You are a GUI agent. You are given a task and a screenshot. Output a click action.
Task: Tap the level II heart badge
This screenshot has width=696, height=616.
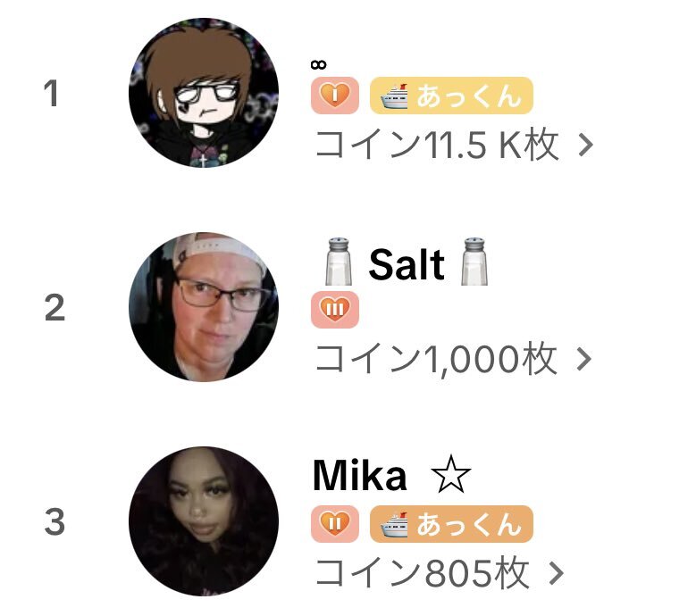click(335, 524)
